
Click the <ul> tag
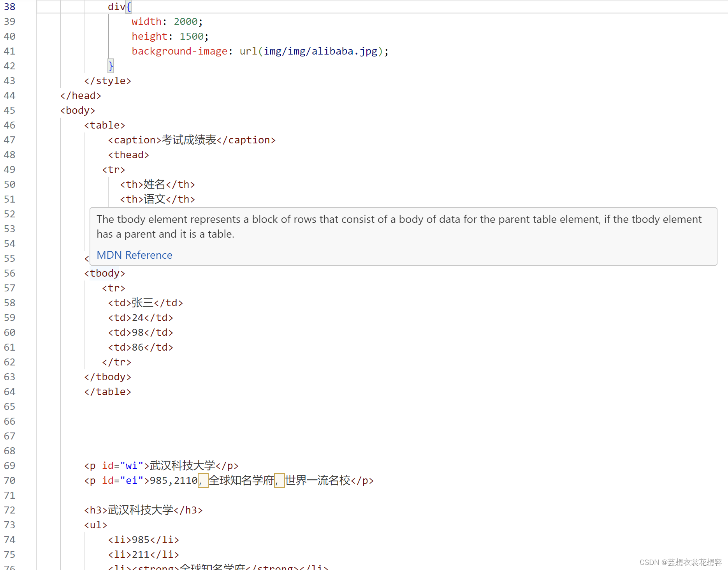tap(96, 525)
